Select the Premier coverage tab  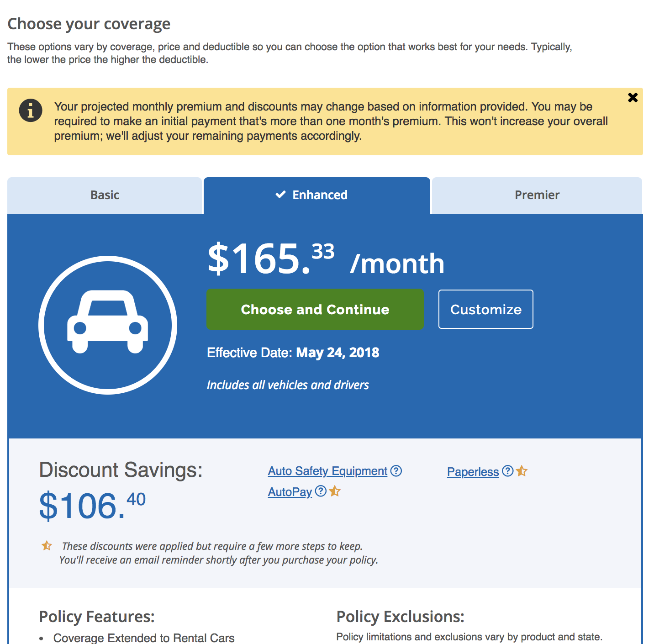coord(537,195)
